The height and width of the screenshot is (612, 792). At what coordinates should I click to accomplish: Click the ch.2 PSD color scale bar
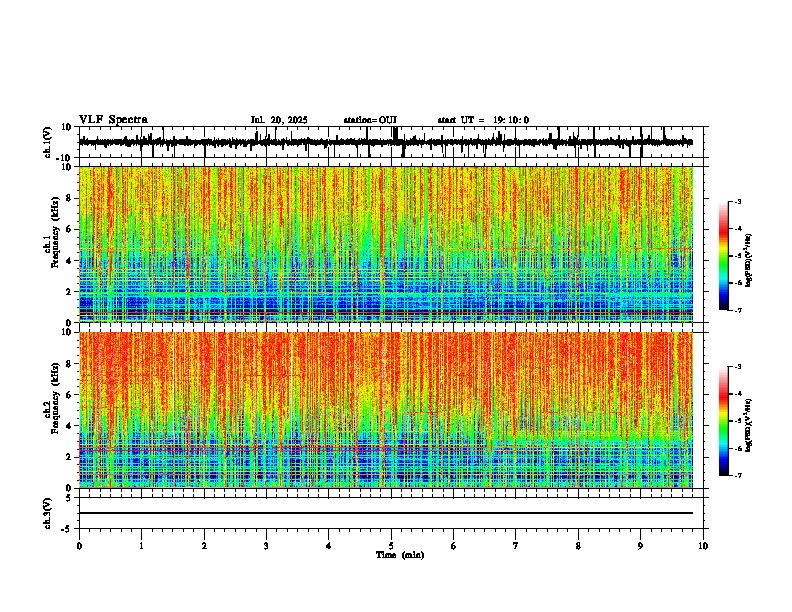pos(724,421)
